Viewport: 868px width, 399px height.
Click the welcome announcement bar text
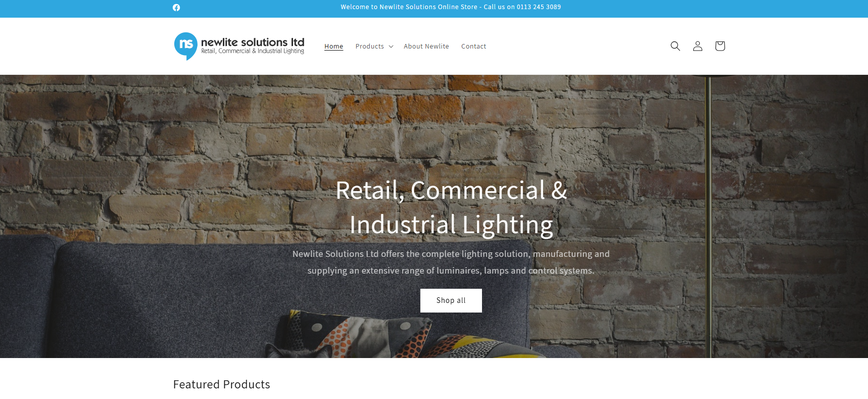(x=451, y=7)
